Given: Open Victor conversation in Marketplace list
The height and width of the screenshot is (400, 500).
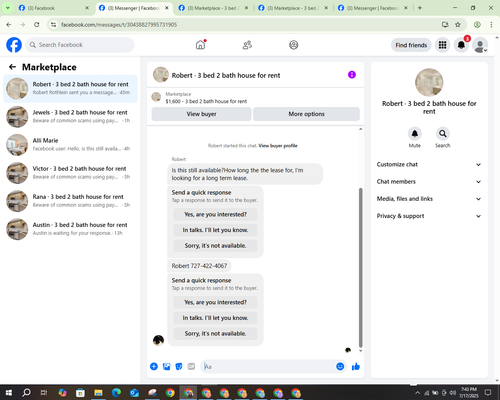Looking at the screenshot, I should click(x=70, y=173).
